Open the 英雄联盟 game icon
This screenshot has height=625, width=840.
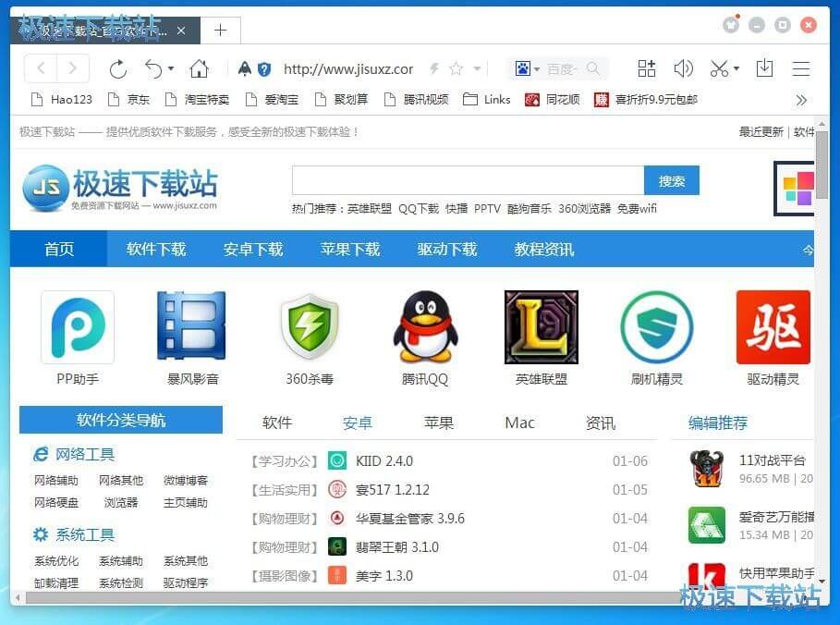click(x=542, y=327)
